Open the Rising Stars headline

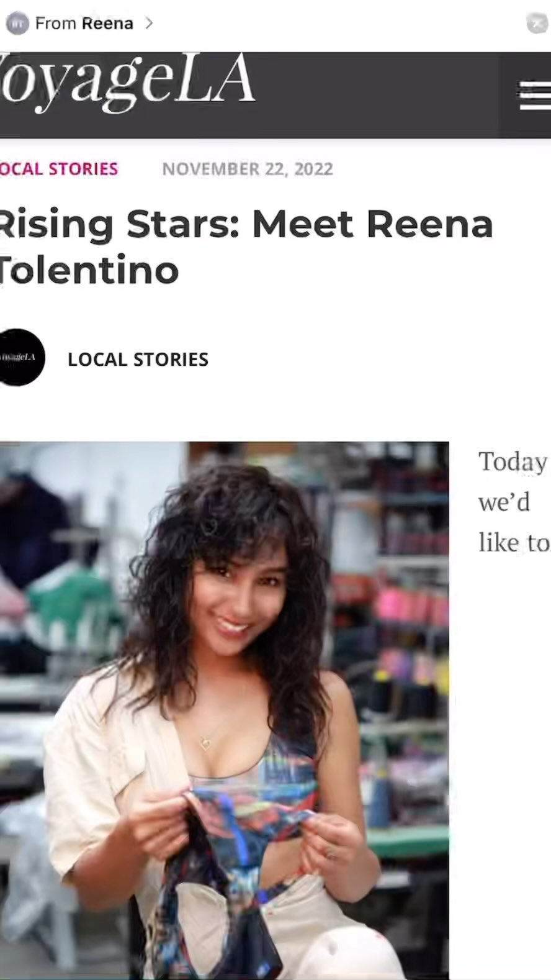pos(247,224)
